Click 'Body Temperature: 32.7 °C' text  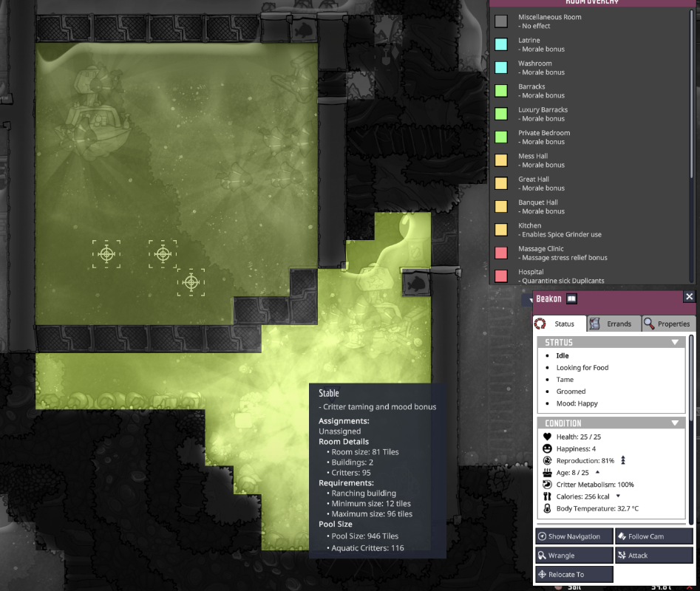[597, 508]
